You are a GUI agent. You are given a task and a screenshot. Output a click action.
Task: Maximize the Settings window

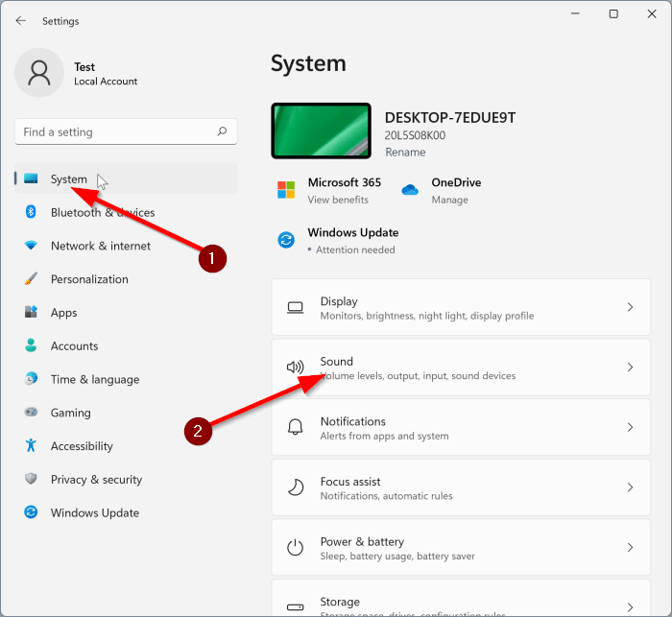click(613, 13)
